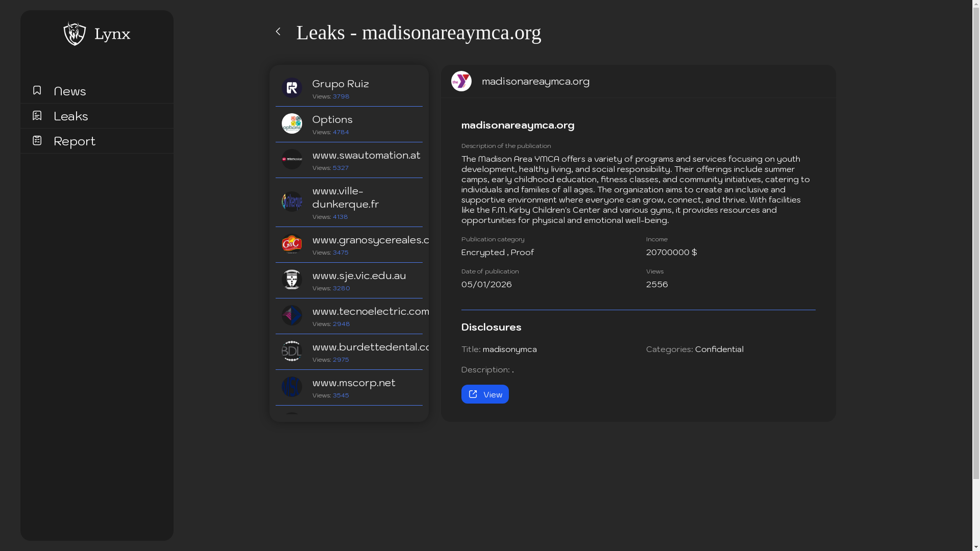Click the granosycereales G&C logo
The height and width of the screenshot is (551, 980).
[292, 244]
